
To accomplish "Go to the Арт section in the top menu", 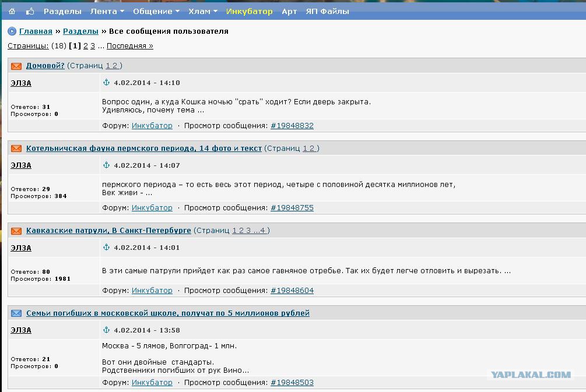I will click(289, 11).
